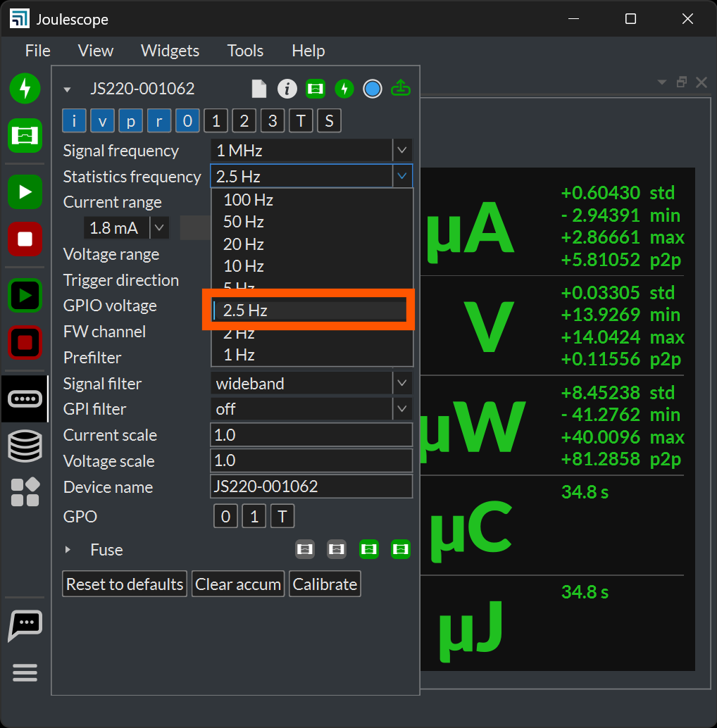
Task: Open the Widgets menu
Action: (170, 51)
